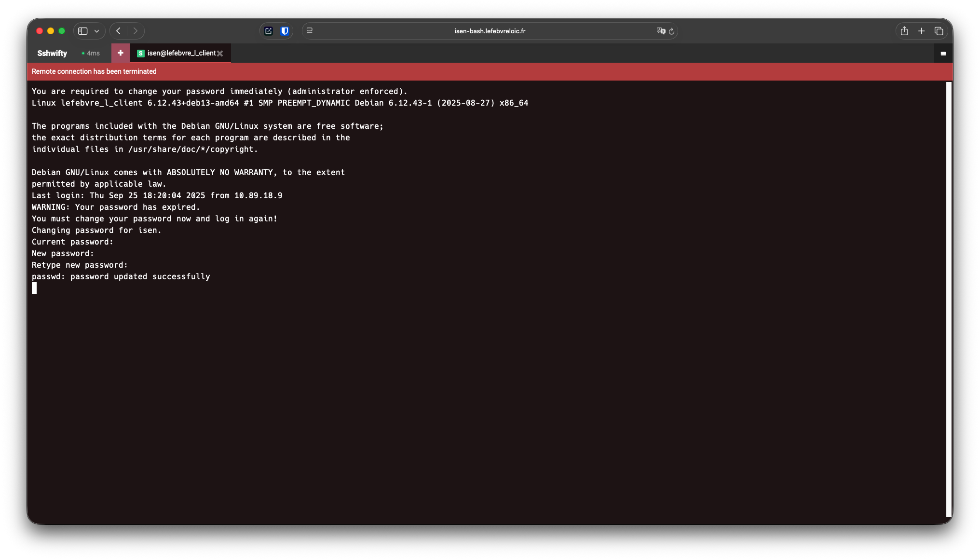980x560 pixels.
Task: Open a new Safari browser tab
Action: point(921,31)
